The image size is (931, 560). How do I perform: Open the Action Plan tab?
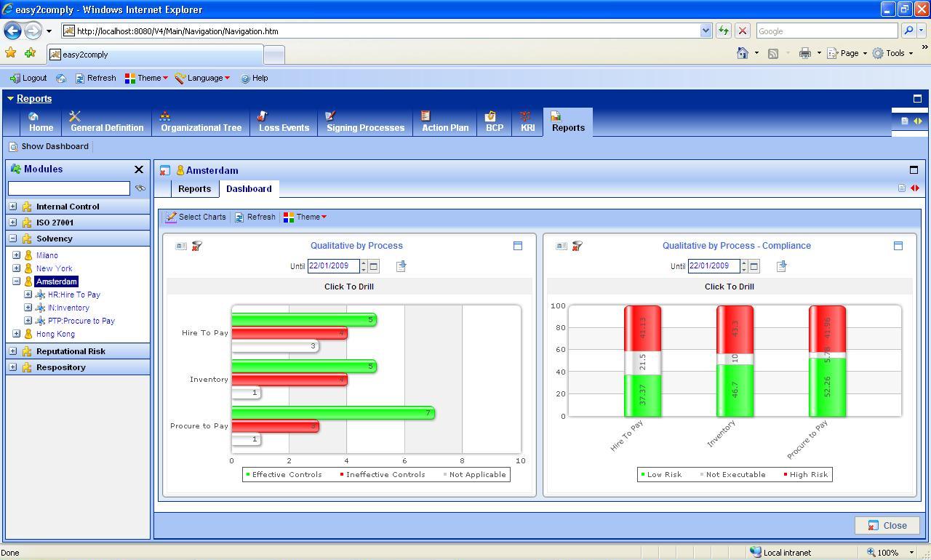pos(445,122)
